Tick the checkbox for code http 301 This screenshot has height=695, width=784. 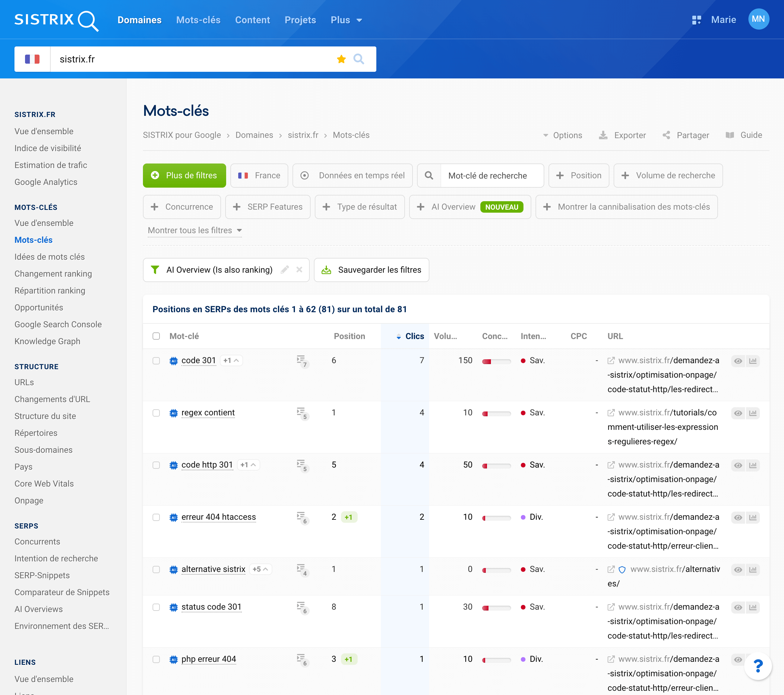[156, 465]
